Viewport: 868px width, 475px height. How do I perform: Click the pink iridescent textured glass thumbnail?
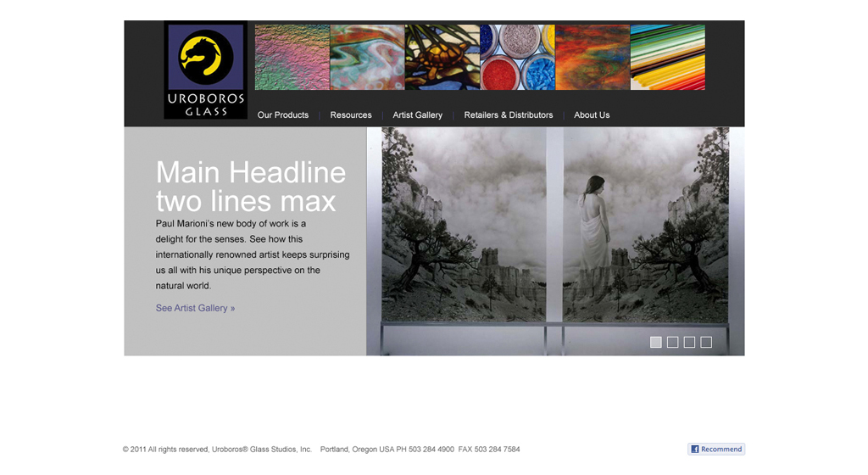(292, 57)
